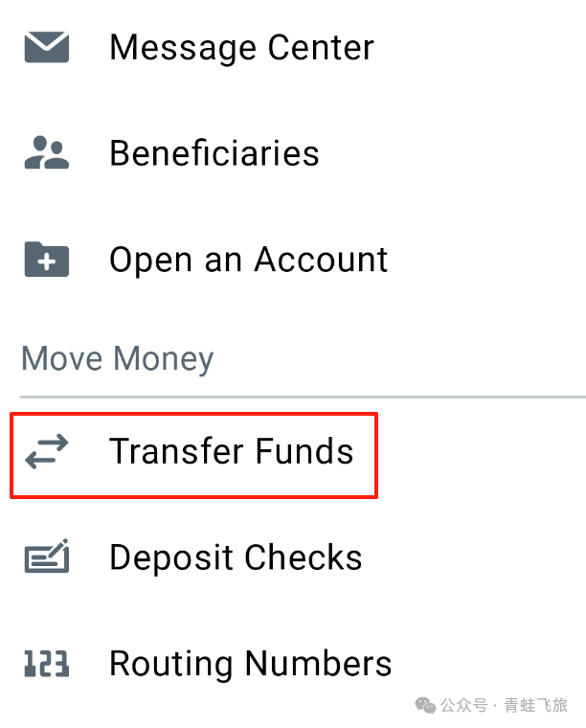Click the Beneficiaries people icon

46,153
